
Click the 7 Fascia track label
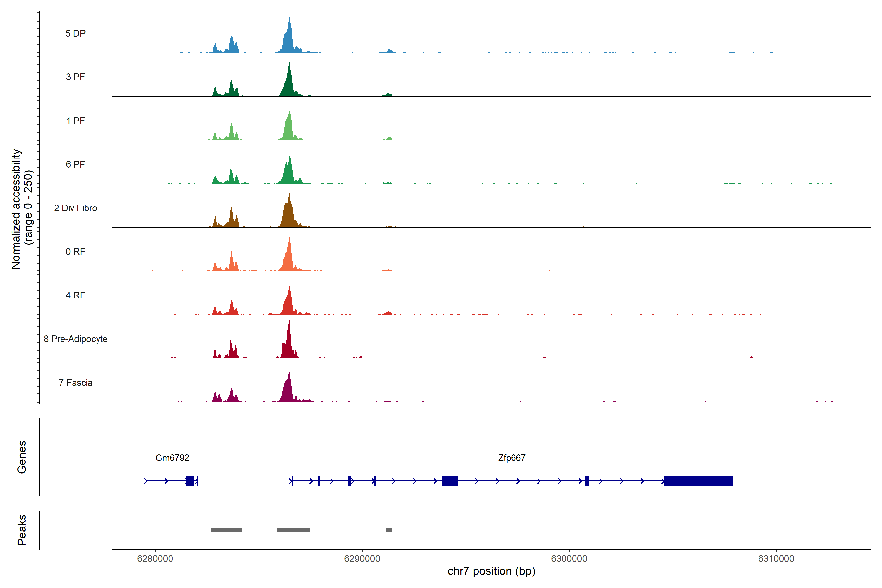point(75,383)
